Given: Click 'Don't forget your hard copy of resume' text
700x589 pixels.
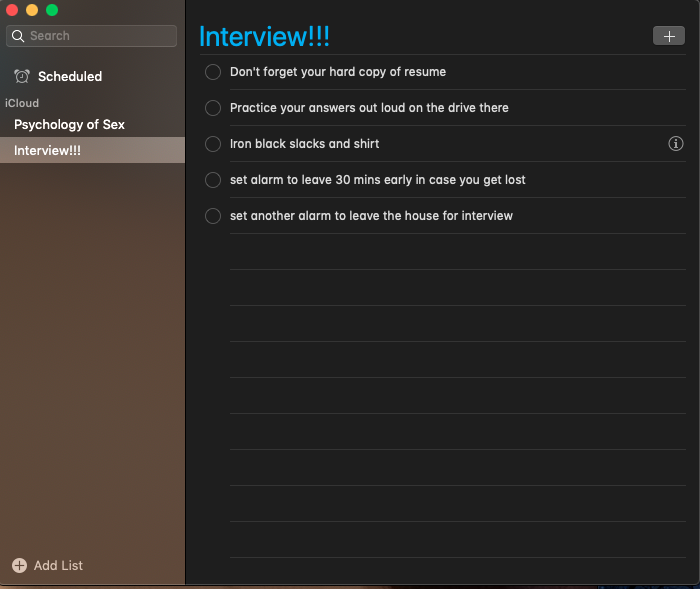Looking at the screenshot, I should point(338,72).
